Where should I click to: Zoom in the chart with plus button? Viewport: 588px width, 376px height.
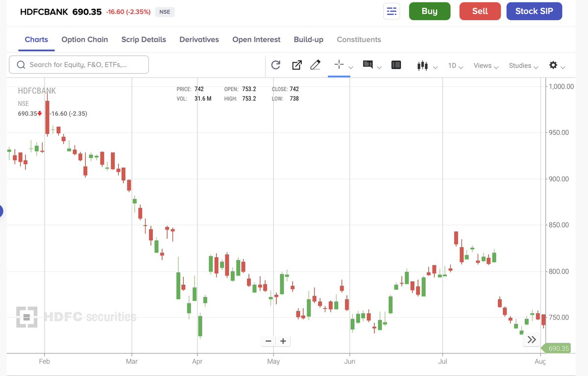pyautogui.click(x=283, y=341)
